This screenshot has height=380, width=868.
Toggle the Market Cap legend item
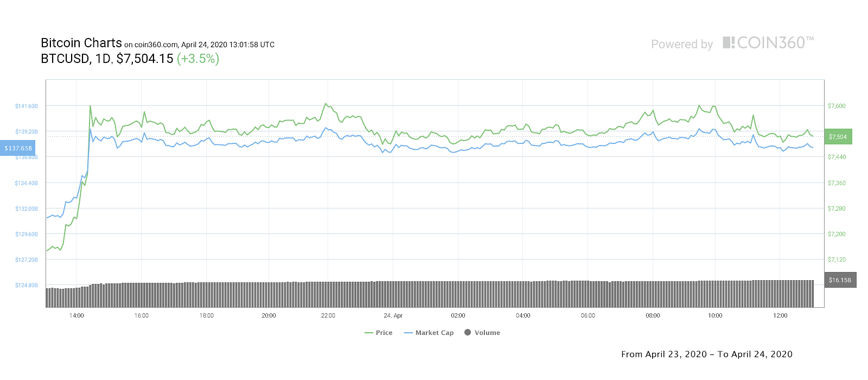point(434,333)
